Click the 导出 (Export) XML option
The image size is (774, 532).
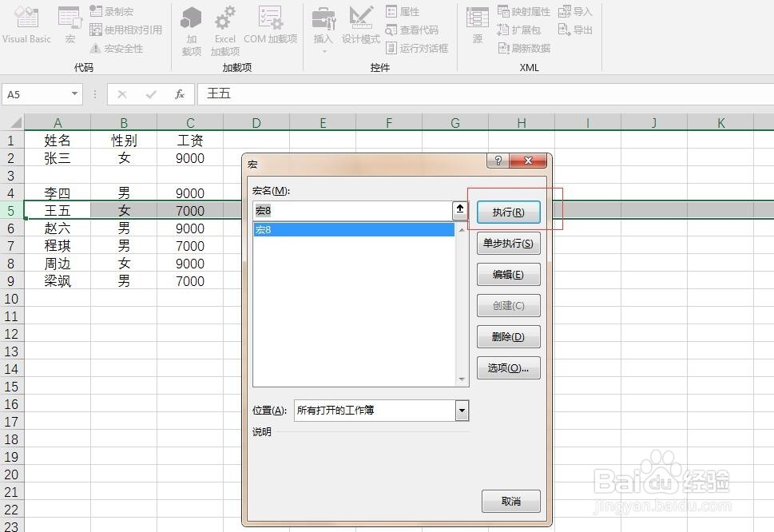pos(577,29)
